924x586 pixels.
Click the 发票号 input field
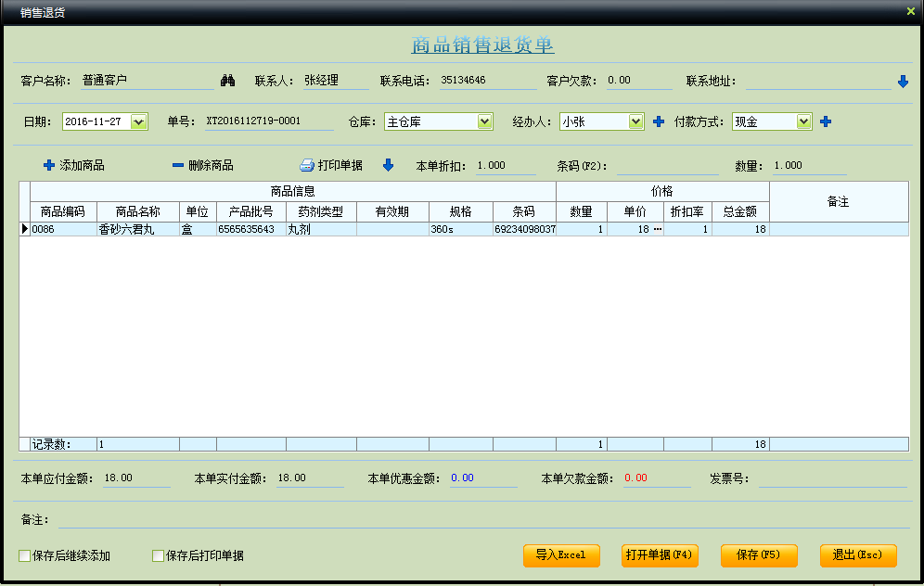[x=833, y=478]
